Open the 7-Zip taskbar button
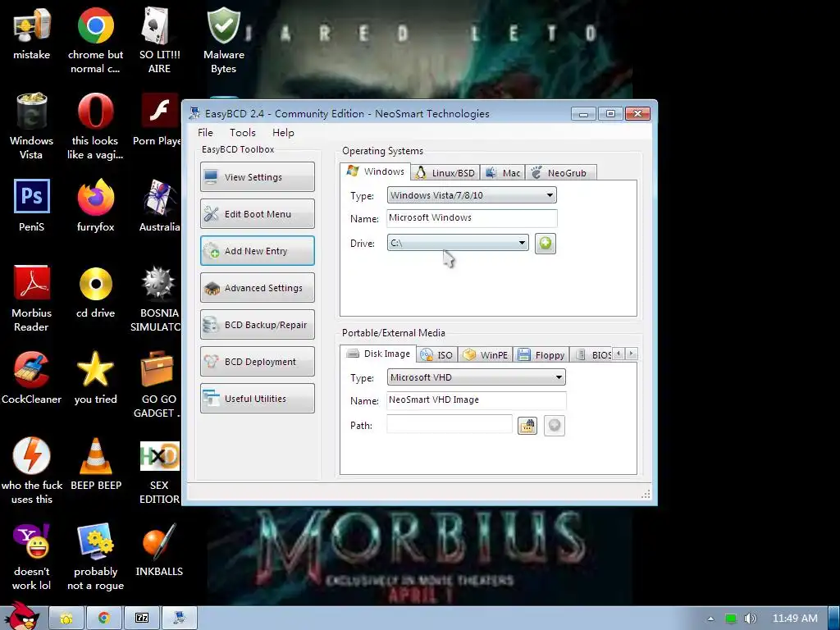Image resolution: width=840 pixels, height=630 pixels. [x=141, y=619]
